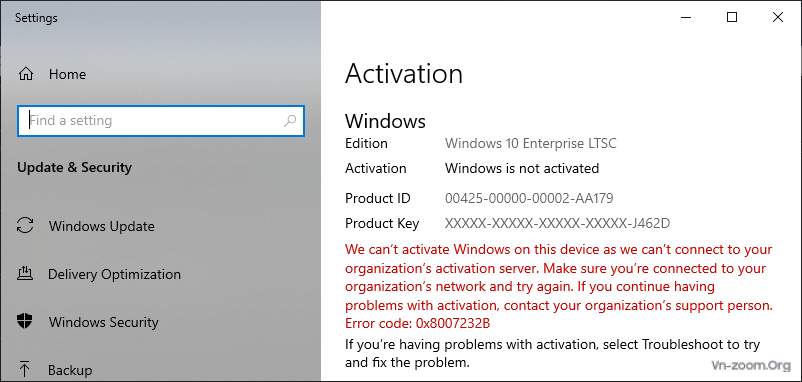This screenshot has width=802, height=382.
Task: Click the Windows Update sync arrows icon
Action: point(26,226)
